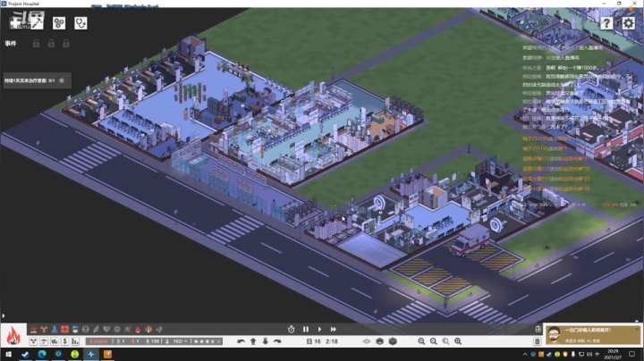Click the first locked event slot
This screenshot has width=644, height=361.
36,43
